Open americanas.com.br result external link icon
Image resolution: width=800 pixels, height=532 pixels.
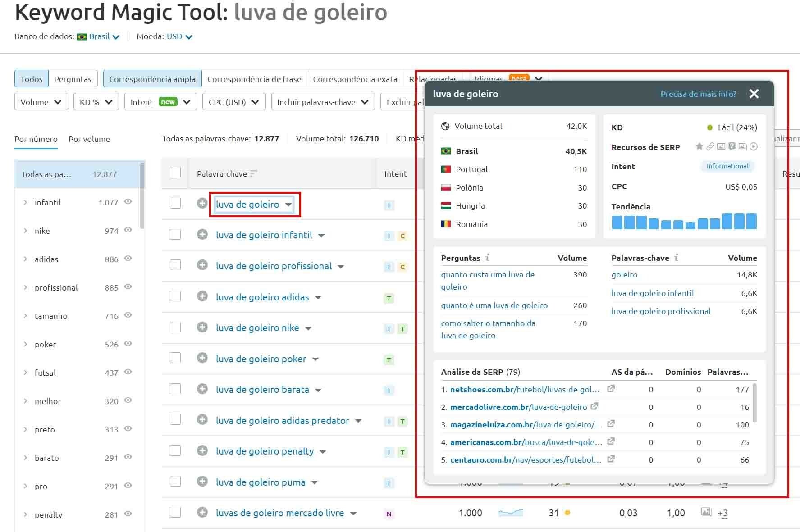point(611,441)
